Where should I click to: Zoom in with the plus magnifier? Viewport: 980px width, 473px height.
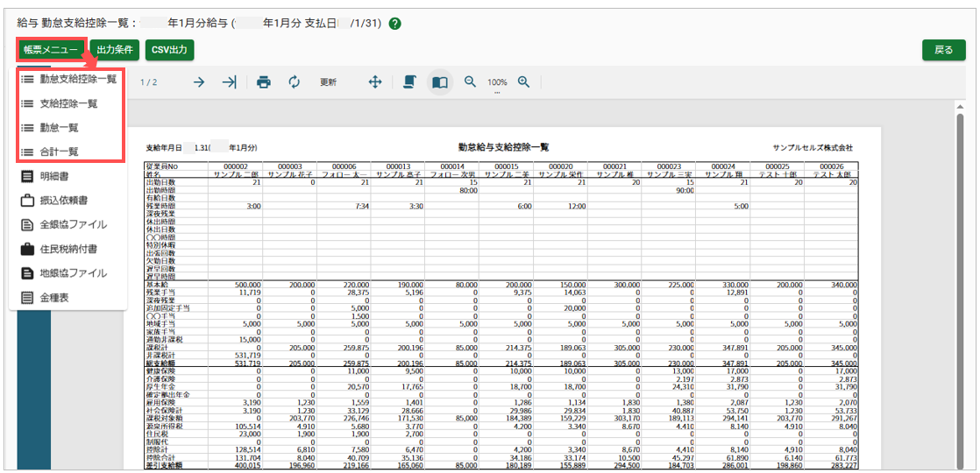click(524, 81)
